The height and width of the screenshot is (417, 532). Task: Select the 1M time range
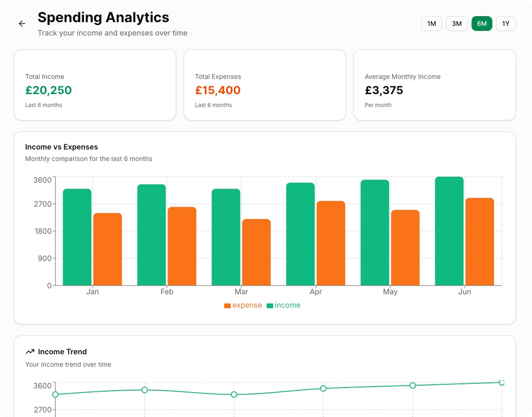(x=432, y=24)
